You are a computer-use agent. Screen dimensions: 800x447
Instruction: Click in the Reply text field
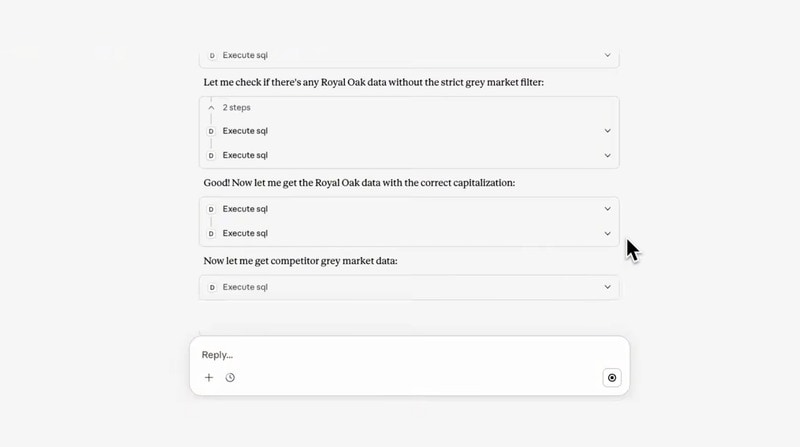pos(400,355)
